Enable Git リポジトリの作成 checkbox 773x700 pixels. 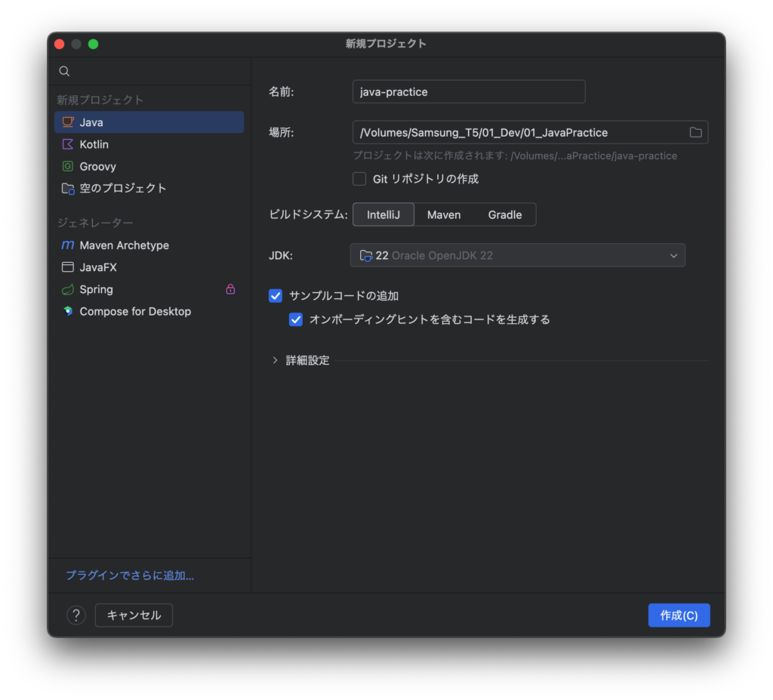click(359, 178)
